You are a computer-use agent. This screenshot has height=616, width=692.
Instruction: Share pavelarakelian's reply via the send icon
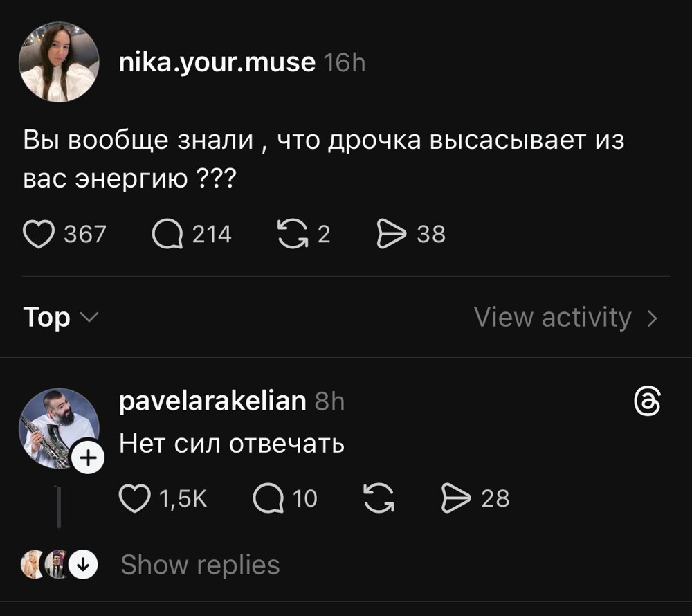point(456,498)
